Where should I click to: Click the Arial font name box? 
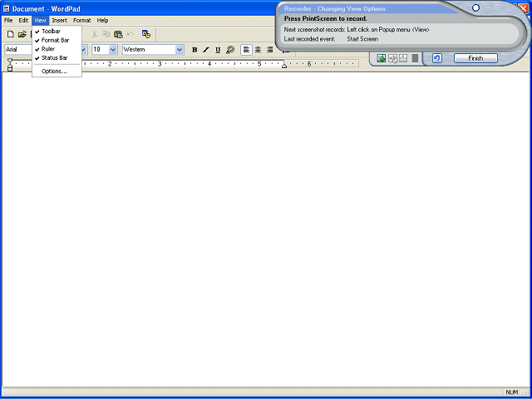18,50
